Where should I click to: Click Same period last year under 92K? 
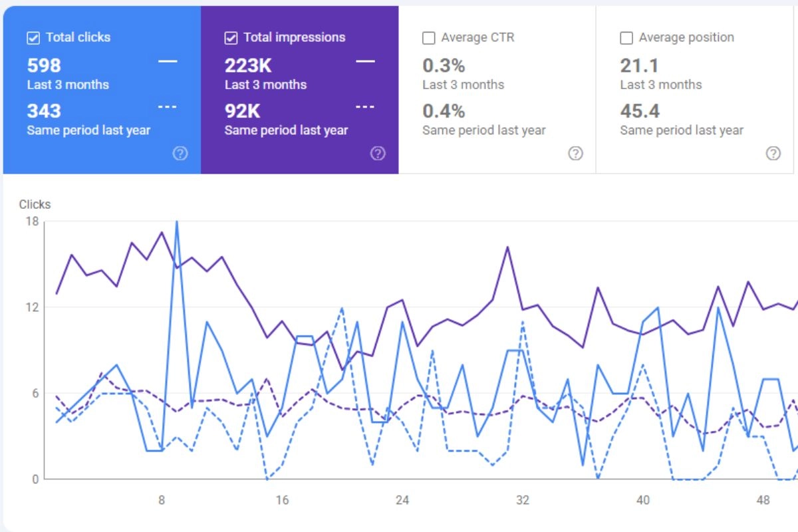287,130
